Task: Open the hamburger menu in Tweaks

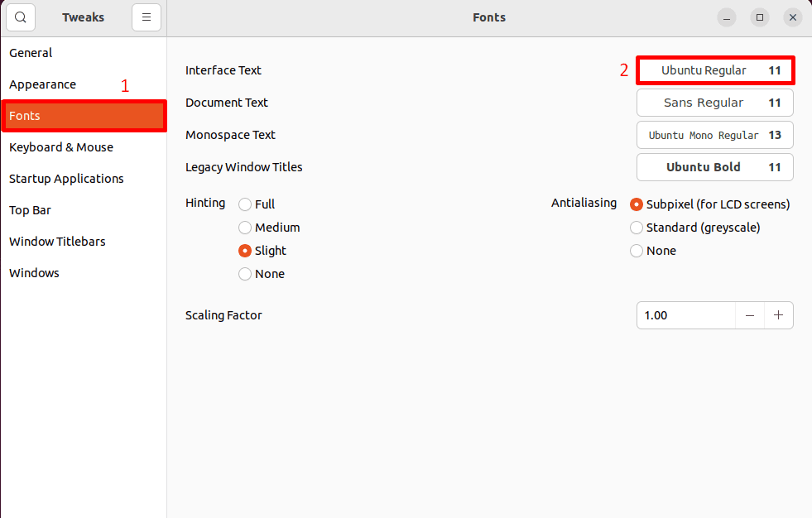Action: (147, 17)
